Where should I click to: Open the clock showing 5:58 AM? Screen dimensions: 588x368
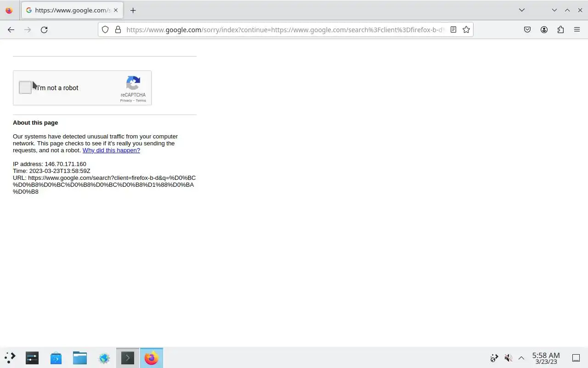(546, 358)
